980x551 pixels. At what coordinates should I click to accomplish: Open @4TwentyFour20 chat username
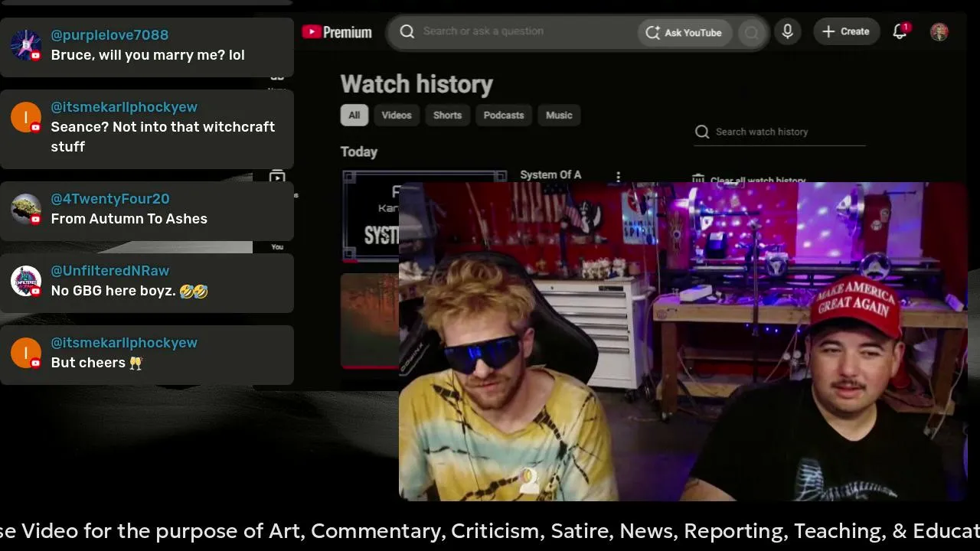pos(110,199)
